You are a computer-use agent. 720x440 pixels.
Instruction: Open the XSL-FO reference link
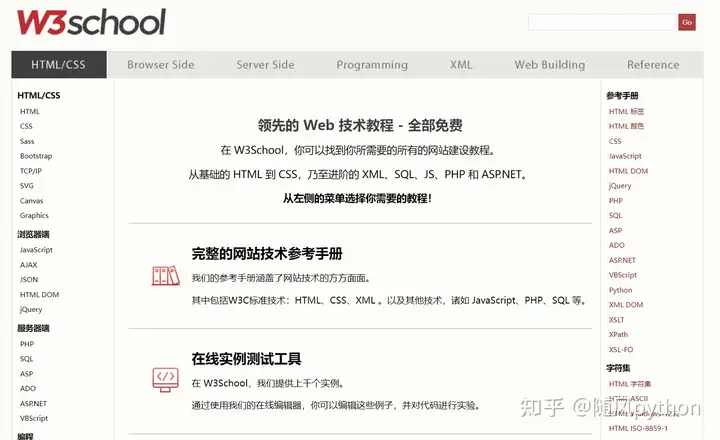pyautogui.click(x=621, y=350)
